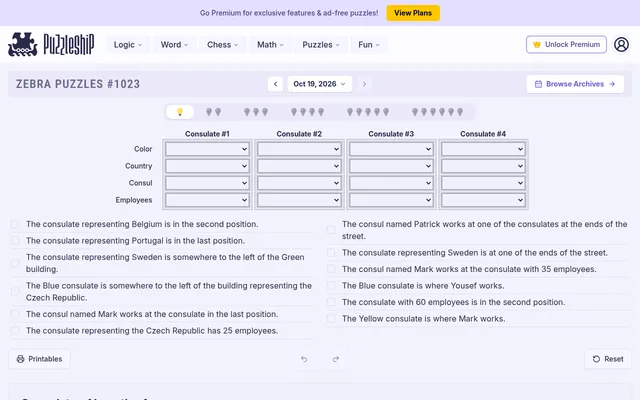Open Employees dropdown for Consulate #2
Viewport: 640px width, 400px height.
coord(299,200)
